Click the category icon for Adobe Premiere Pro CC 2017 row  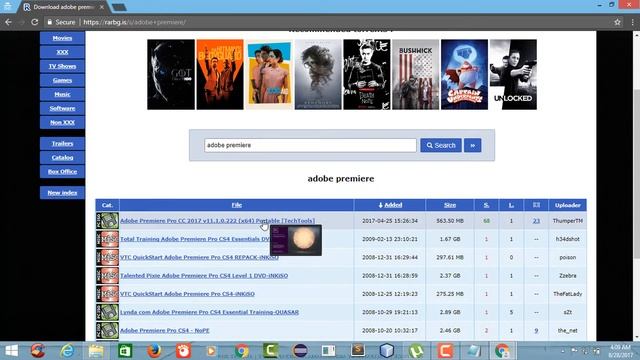107,221
